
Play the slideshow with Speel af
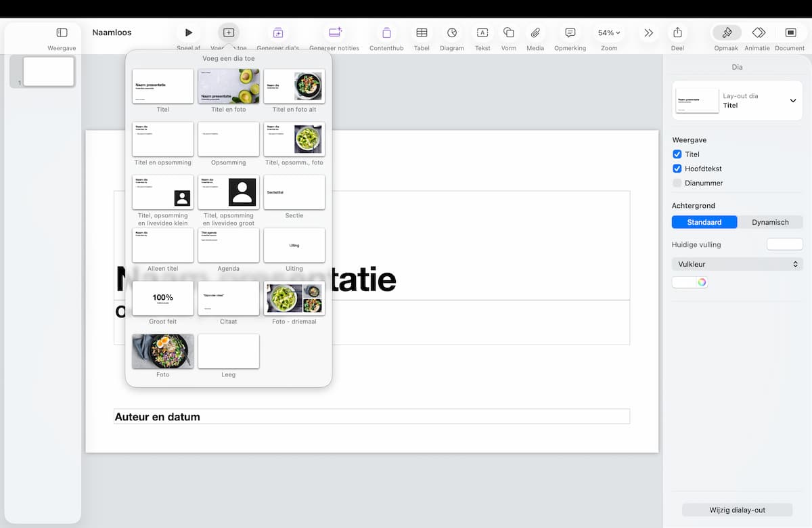click(189, 32)
